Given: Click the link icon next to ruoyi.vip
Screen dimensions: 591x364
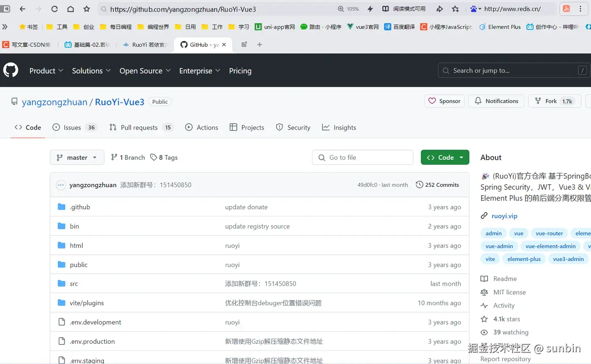Looking at the screenshot, I should pos(484,216).
